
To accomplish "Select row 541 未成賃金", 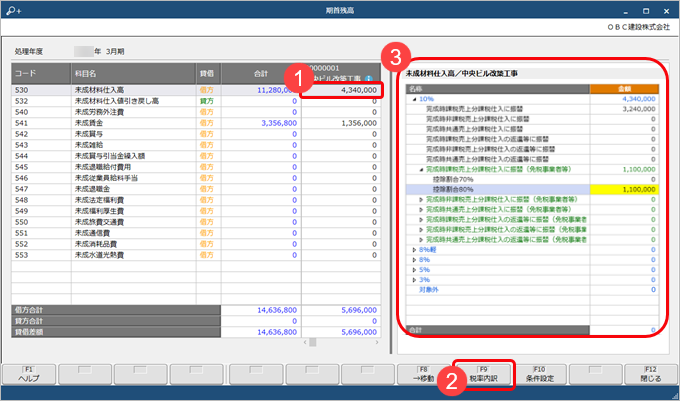I will coord(196,123).
